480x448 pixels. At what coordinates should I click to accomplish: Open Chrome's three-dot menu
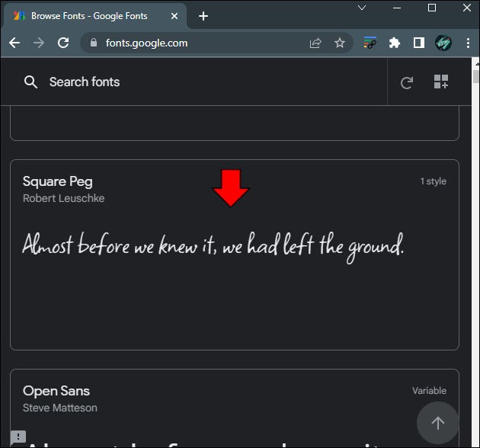pos(466,43)
